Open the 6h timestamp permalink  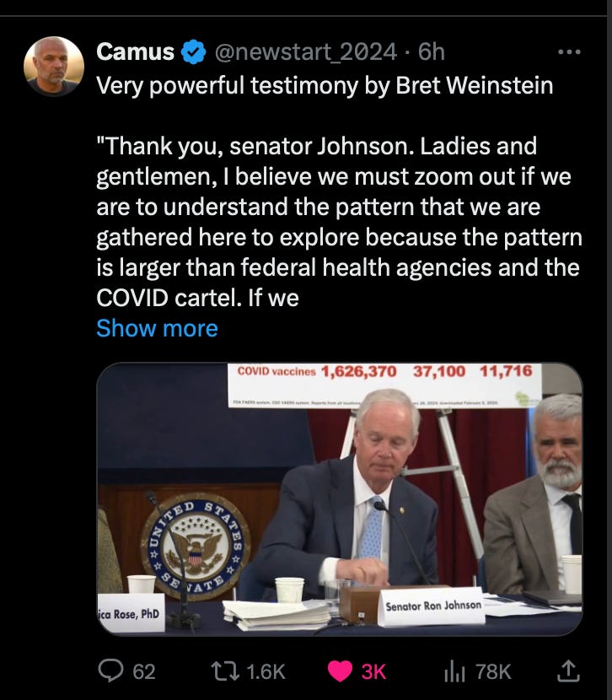tap(432, 51)
